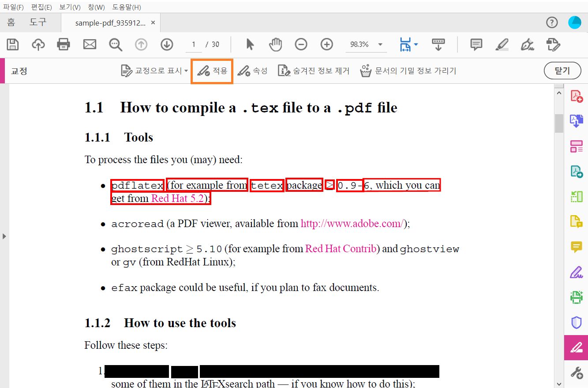Switch to the 홈 tab

tap(11, 22)
